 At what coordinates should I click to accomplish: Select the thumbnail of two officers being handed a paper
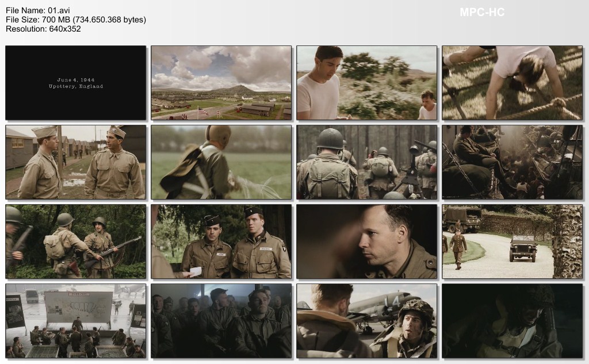pyautogui.click(x=221, y=242)
